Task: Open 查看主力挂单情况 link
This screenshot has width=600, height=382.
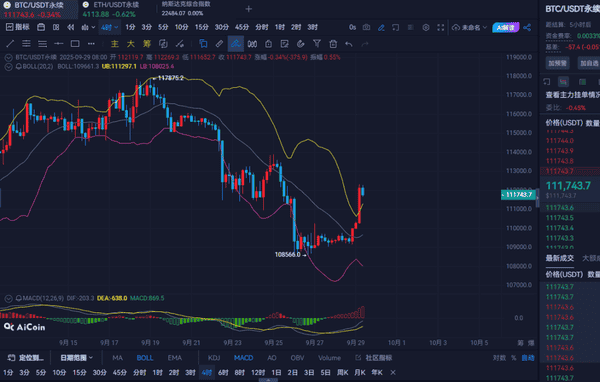Action: [572, 95]
